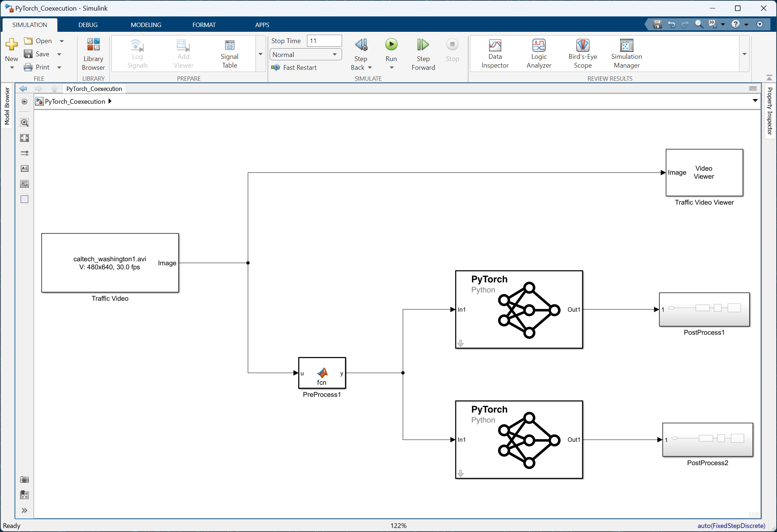Screen dimensions: 777x532
Task: Click the viewmarks icon in palette
Action: click(24, 495)
